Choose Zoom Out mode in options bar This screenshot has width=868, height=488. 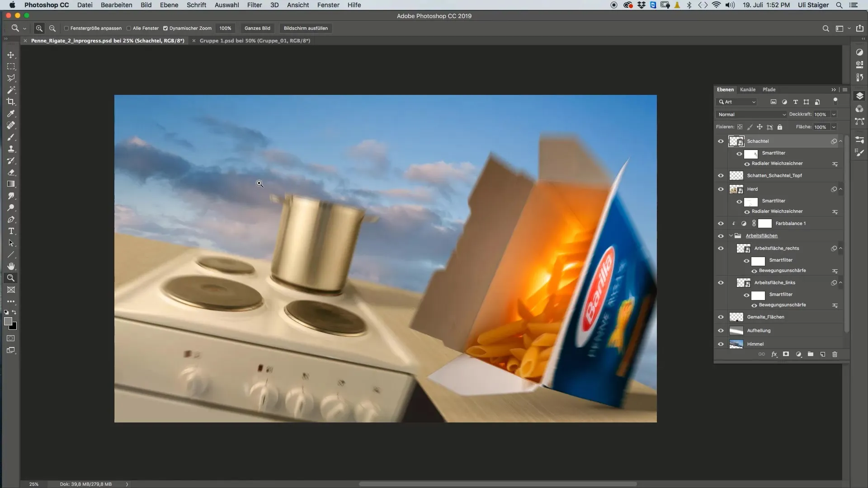tap(52, 28)
